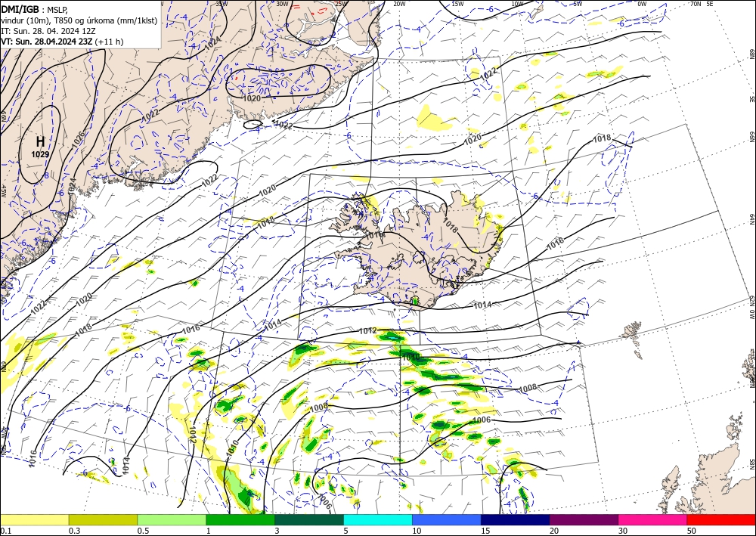Click the '15W' longitude label at top
This screenshot has height=536, width=756.
(x=457, y=4)
